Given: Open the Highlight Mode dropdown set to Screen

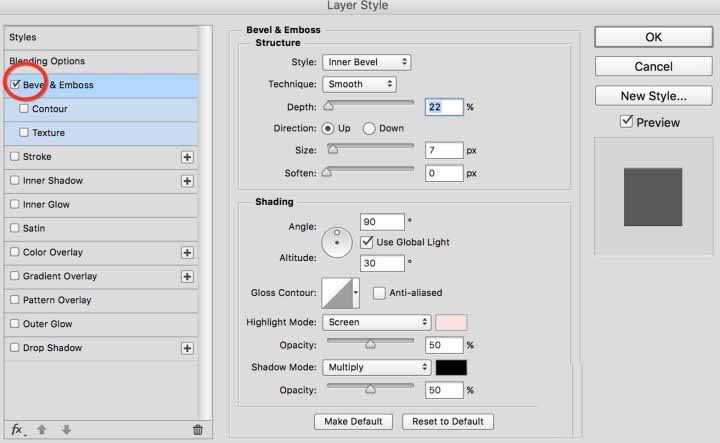Looking at the screenshot, I should (x=376, y=322).
